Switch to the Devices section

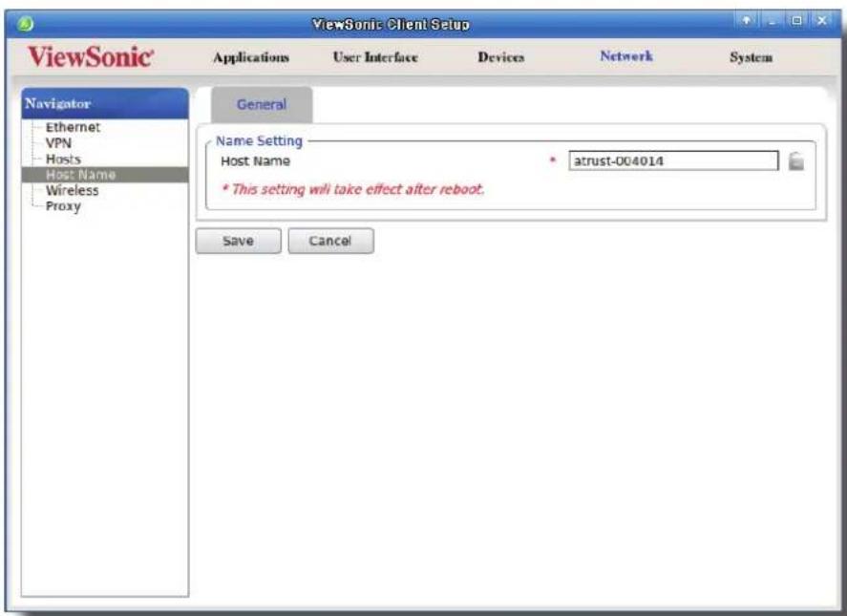(500, 57)
